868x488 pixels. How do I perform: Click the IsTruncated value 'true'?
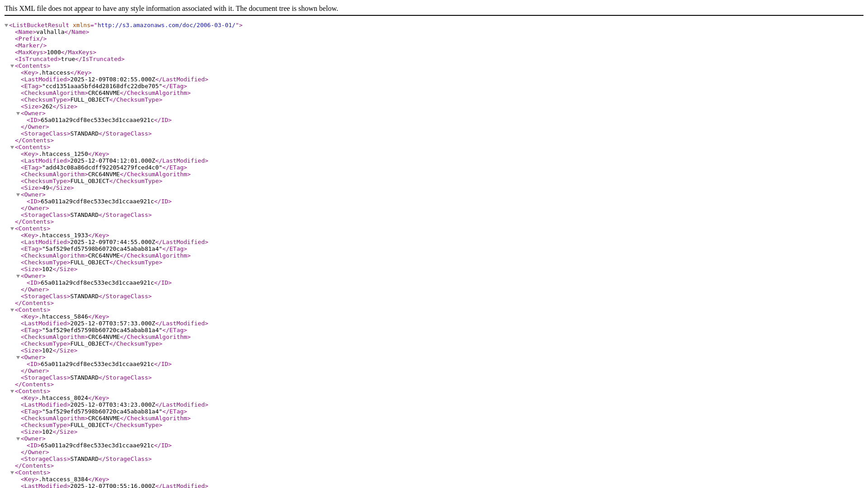coord(68,59)
